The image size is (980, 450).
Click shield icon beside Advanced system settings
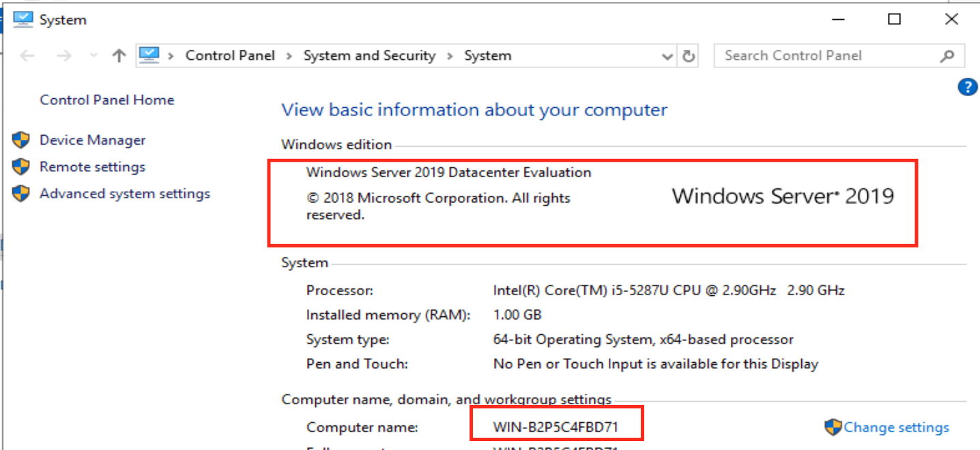tap(22, 194)
